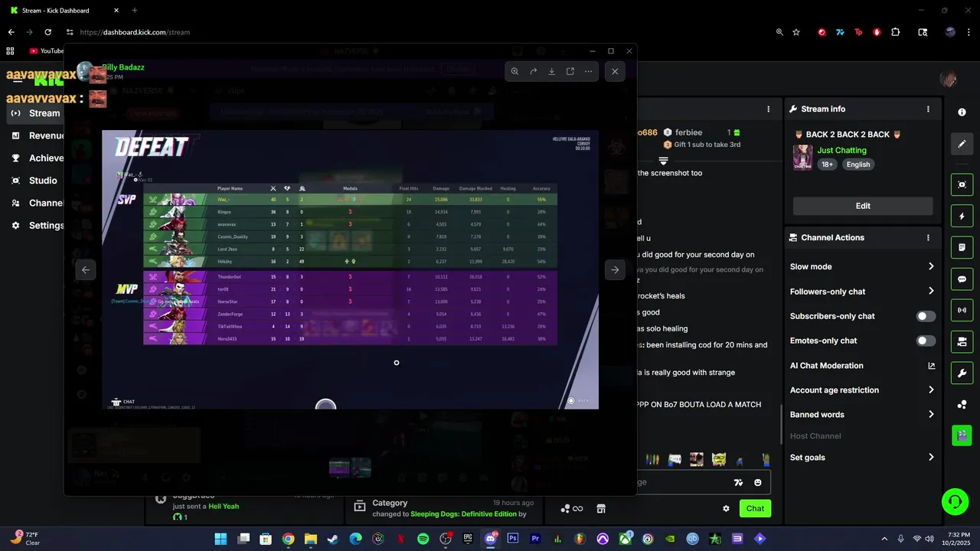
Task: Bookmark this page with the star icon
Action: point(796,32)
